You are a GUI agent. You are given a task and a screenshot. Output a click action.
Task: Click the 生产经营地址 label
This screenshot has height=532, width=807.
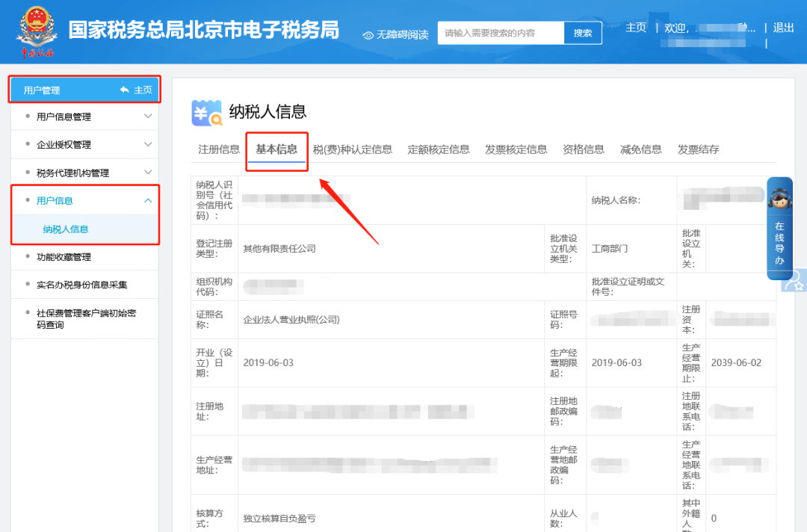tap(214, 465)
